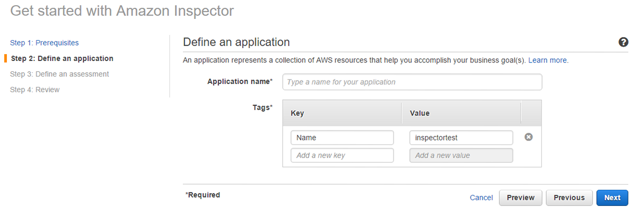Click the Add a new value field

click(461, 156)
